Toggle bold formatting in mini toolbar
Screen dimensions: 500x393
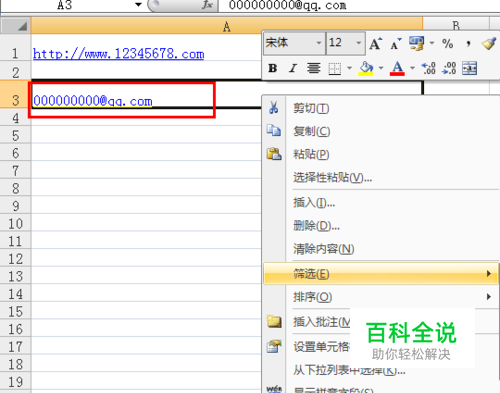[273, 68]
